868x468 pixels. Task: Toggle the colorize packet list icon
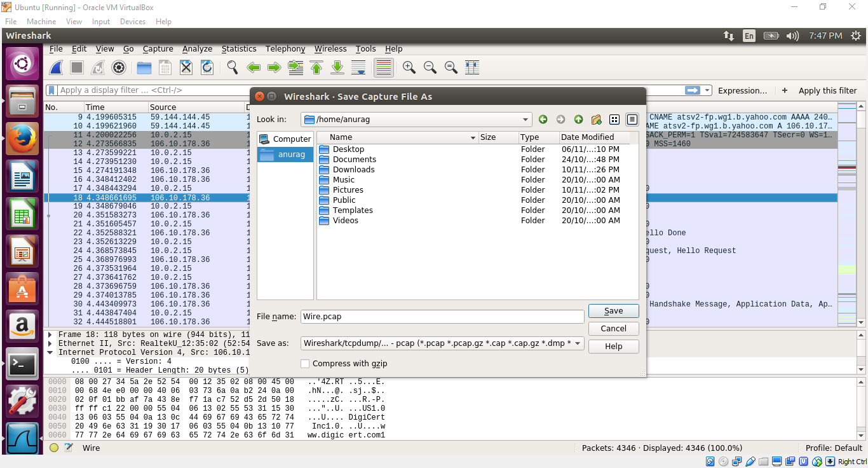click(383, 67)
